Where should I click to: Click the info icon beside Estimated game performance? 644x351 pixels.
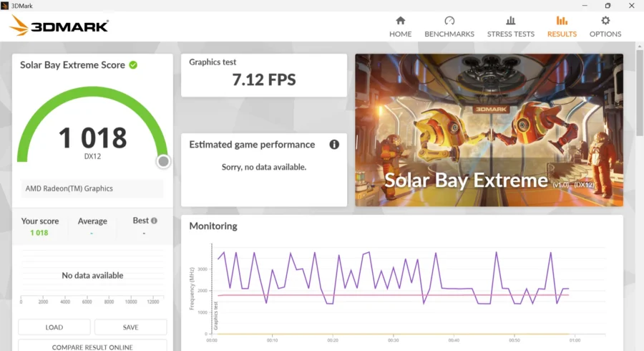tap(334, 145)
